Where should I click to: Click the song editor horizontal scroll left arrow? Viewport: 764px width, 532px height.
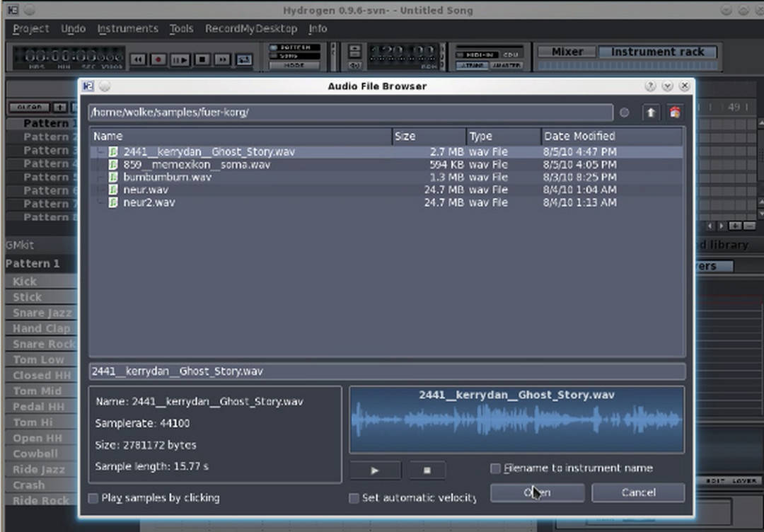tap(710, 226)
